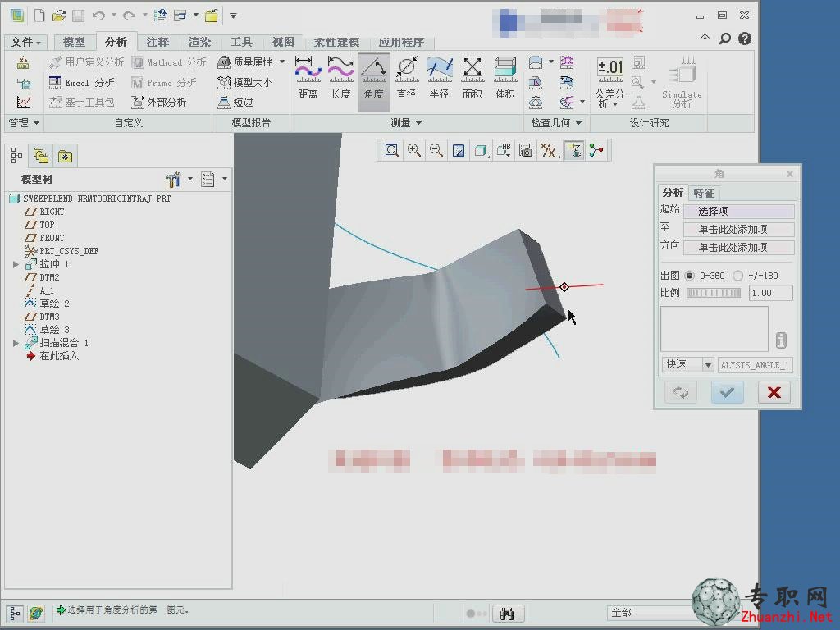The height and width of the screenshot is (630, 840).
Task: Open the display style icon in graphics toolbar
Action: tap(481, 151)
